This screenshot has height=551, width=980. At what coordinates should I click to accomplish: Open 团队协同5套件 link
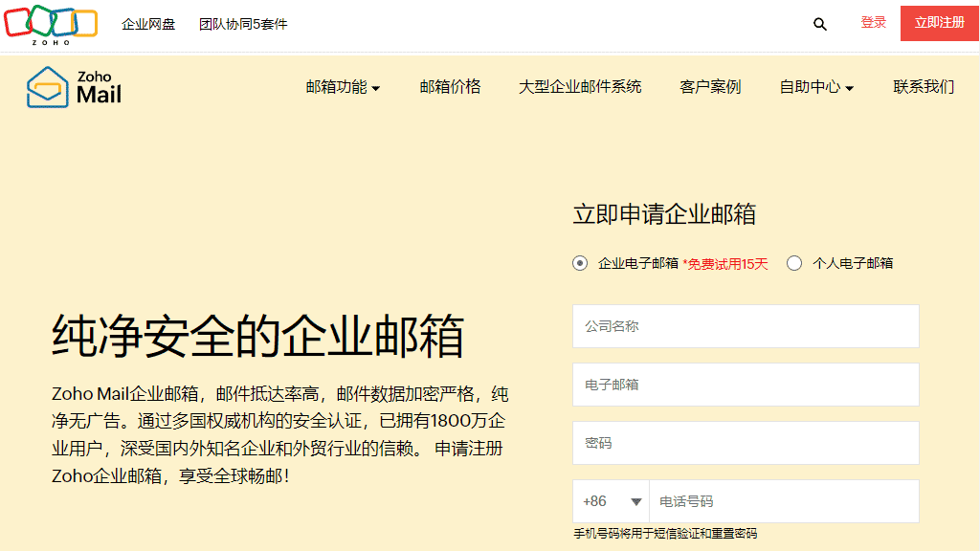point(243,24)
